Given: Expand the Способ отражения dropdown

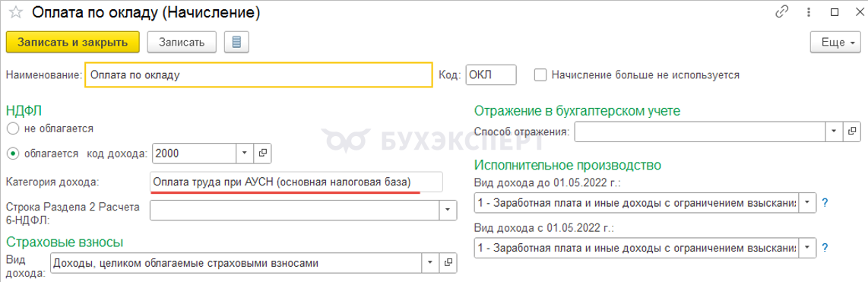Looking at the screenshot, I should 835,131.
